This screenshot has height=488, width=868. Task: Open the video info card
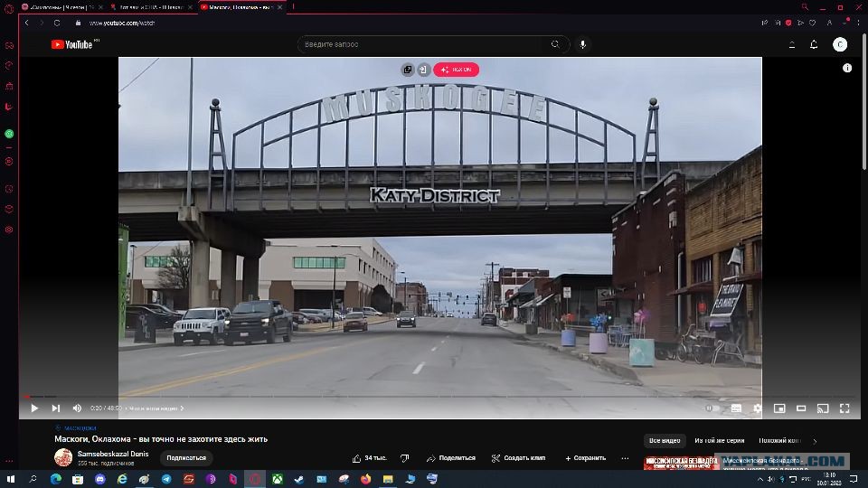point(847,68)
